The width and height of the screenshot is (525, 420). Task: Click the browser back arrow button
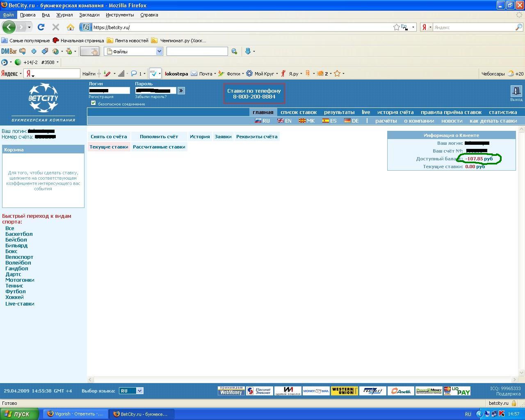pyautogui.click(x=9, y=27)
